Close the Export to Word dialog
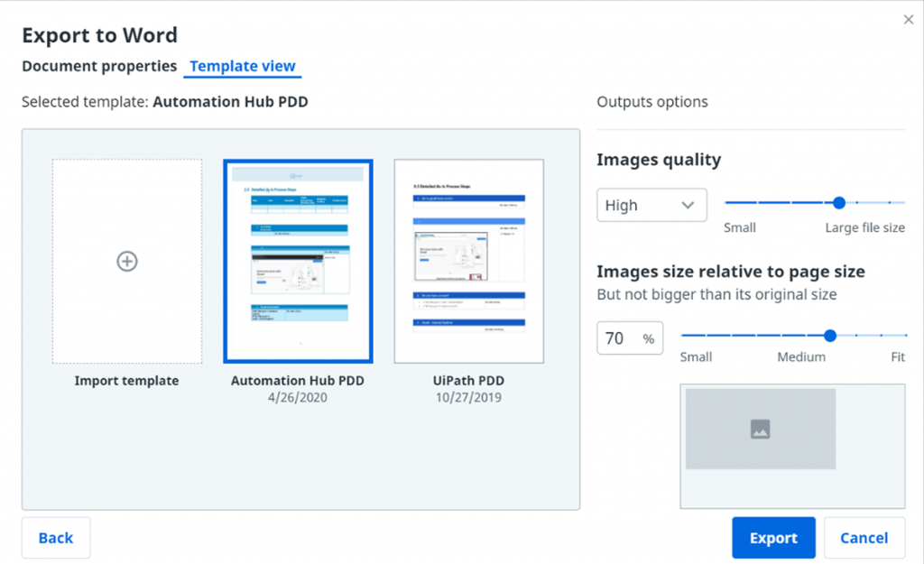 (908, 20)
